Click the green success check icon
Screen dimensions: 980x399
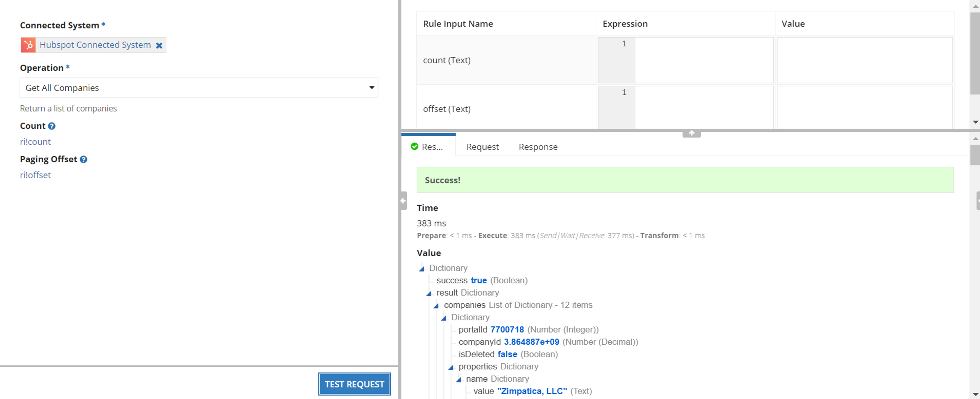coord(414,146)
